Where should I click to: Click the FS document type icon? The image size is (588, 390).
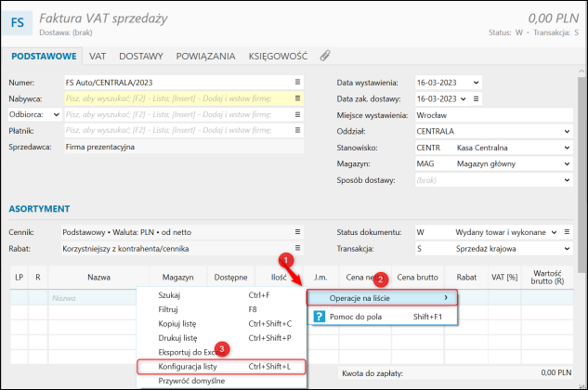tap(20, 20)
